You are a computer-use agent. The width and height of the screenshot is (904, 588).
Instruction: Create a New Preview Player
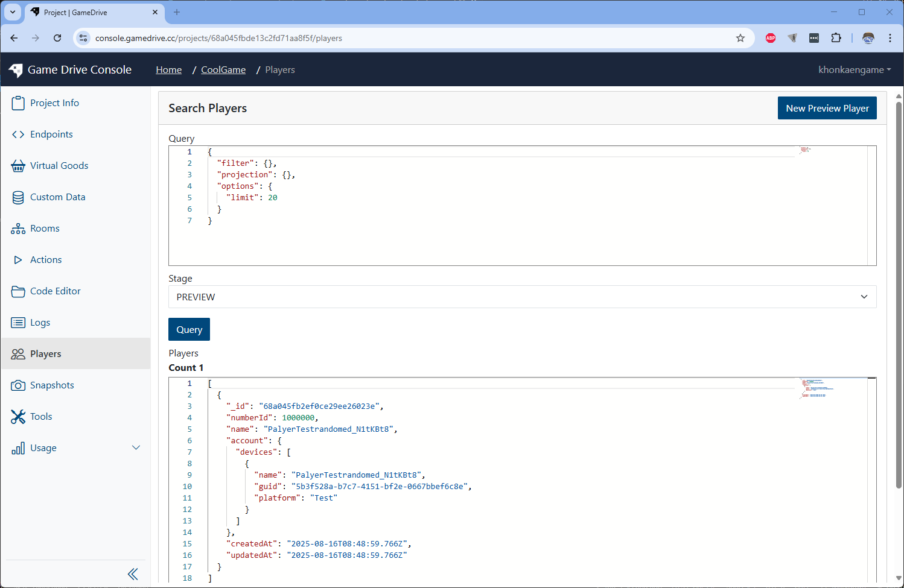pyautogui.click(x=827, y=108)
